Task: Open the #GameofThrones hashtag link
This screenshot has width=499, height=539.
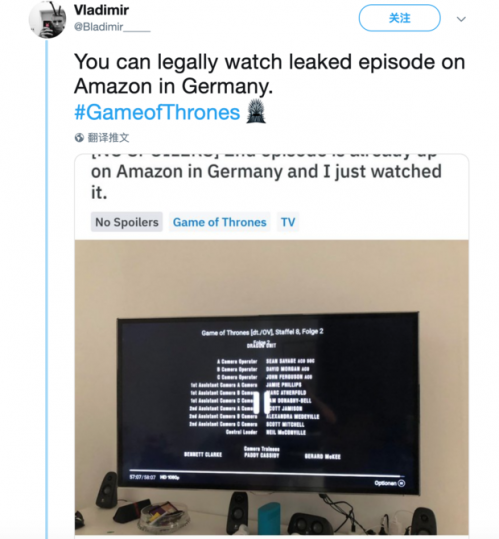Action: [x=157, y=112]
